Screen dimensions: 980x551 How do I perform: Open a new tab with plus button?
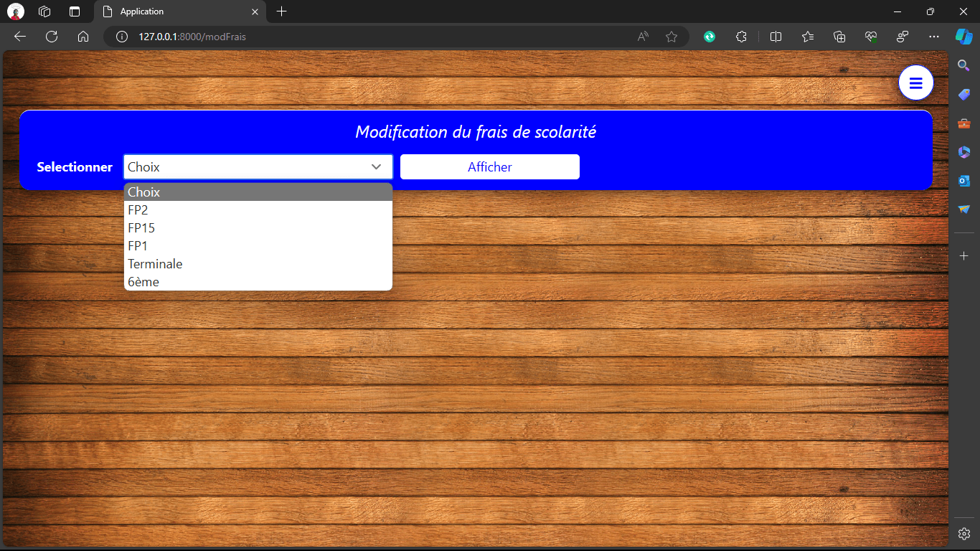282,11
